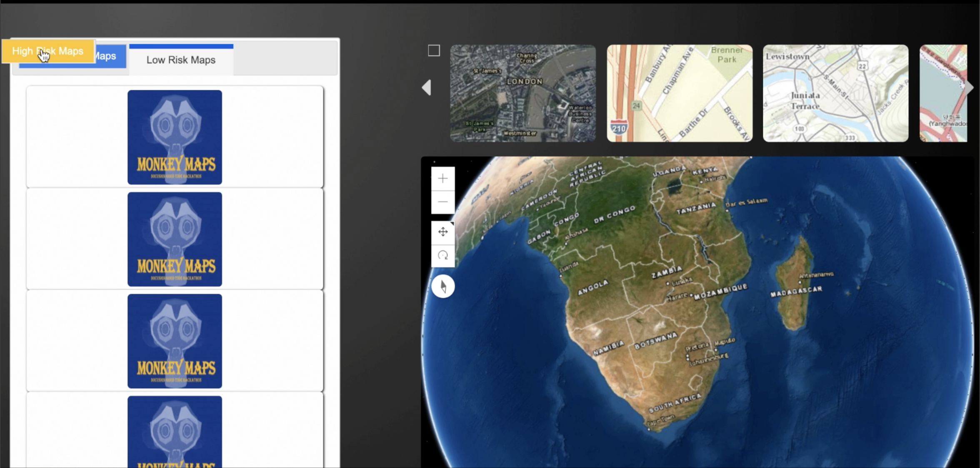
Task: Click the first Monkey Maps card
Action: (175, 137)
